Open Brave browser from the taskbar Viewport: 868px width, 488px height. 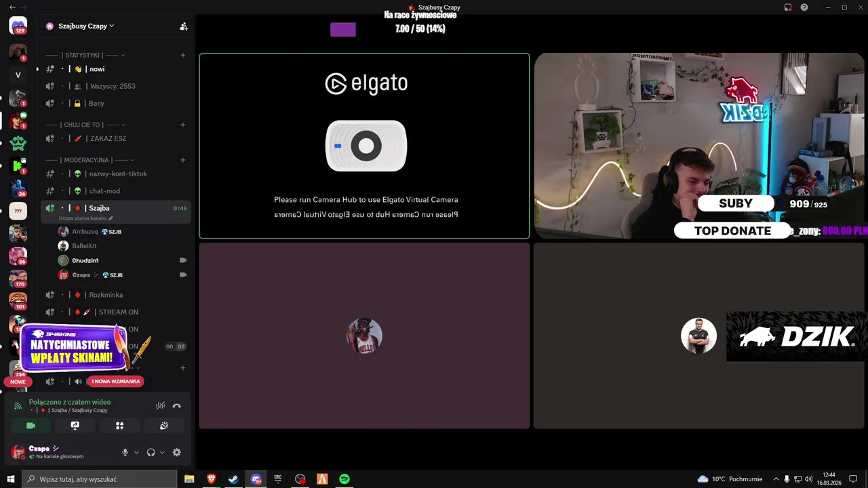point(211,479)
